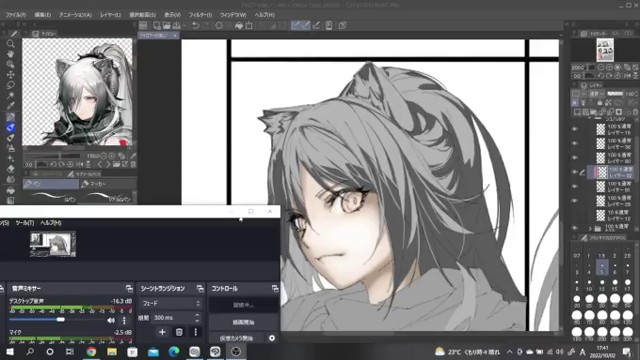
Task: Select the Eraser tool in toolbar
Action: point(11,169)
